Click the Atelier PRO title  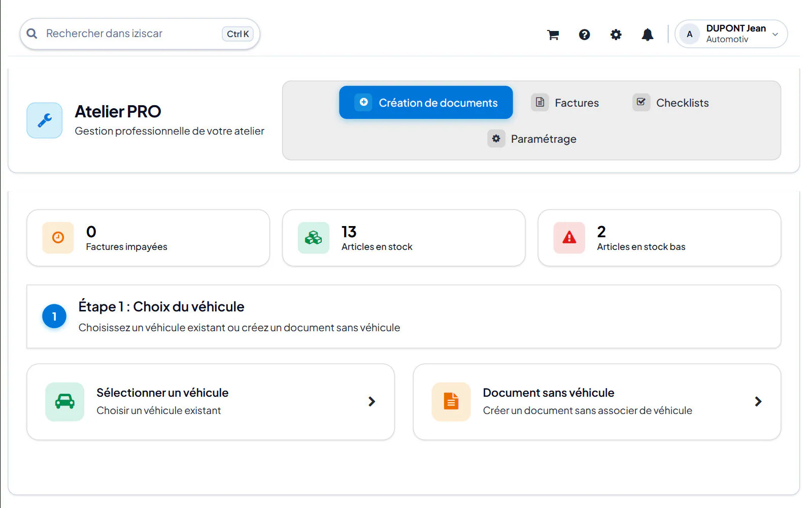(118, 111)
